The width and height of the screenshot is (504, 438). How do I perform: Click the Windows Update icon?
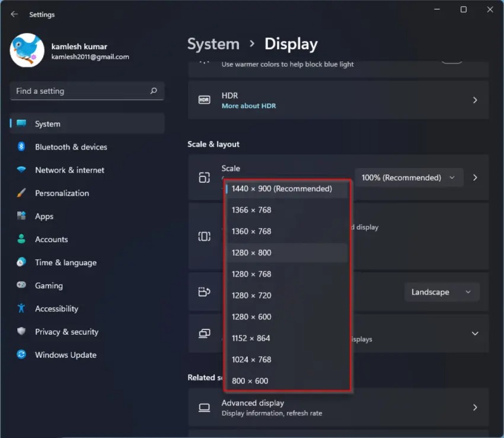21,354
